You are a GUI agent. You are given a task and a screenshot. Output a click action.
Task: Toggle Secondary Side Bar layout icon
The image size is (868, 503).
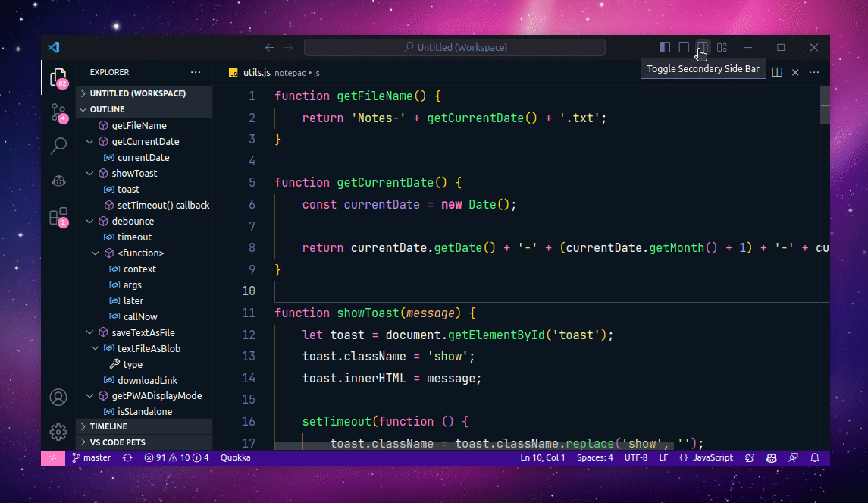pyautogui.click(x=703, y=48)
